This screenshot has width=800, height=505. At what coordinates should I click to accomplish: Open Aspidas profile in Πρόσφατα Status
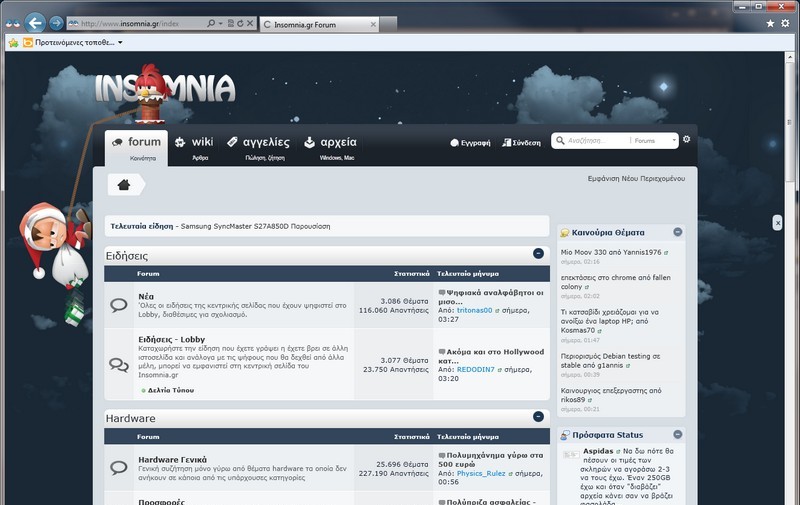pyautogui.click(x=598, y=451)
